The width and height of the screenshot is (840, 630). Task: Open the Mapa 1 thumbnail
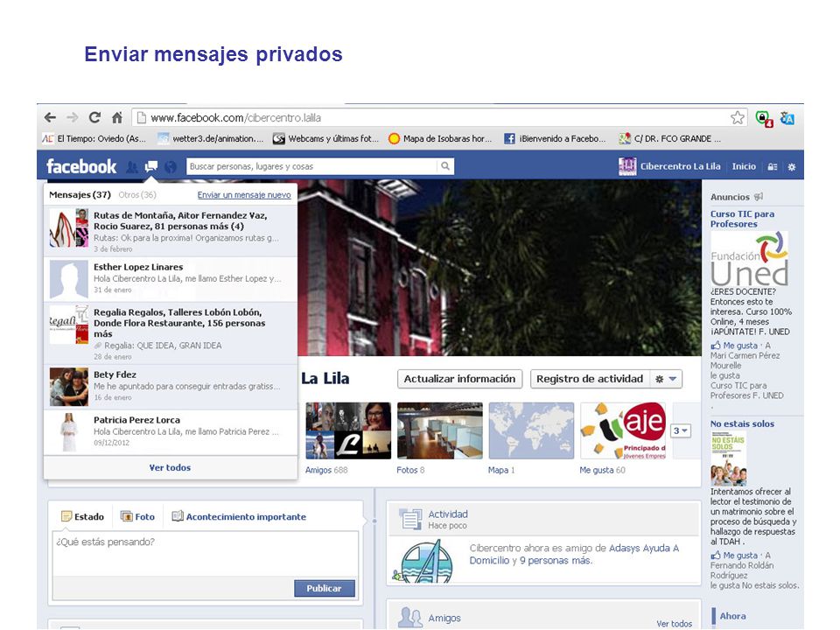pos(531,430)
